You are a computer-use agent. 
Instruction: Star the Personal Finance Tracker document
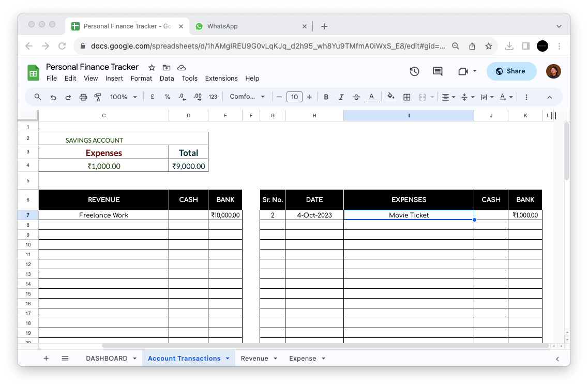point(152,68)
